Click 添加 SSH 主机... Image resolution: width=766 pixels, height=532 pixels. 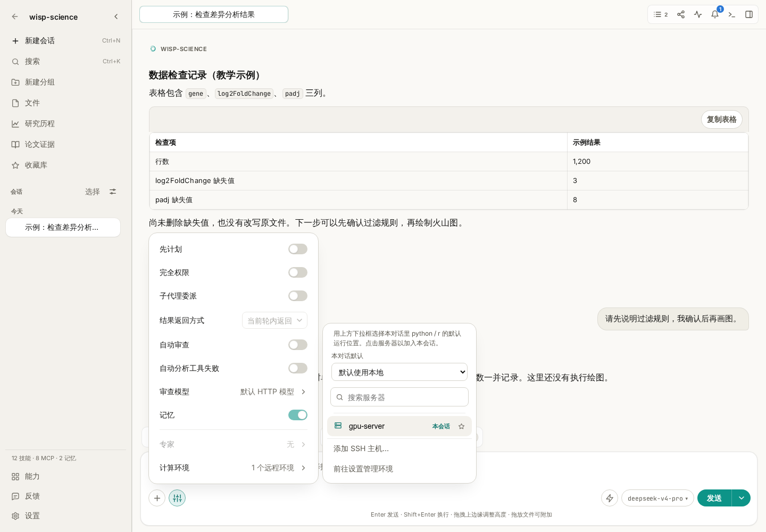coord(399,448)
